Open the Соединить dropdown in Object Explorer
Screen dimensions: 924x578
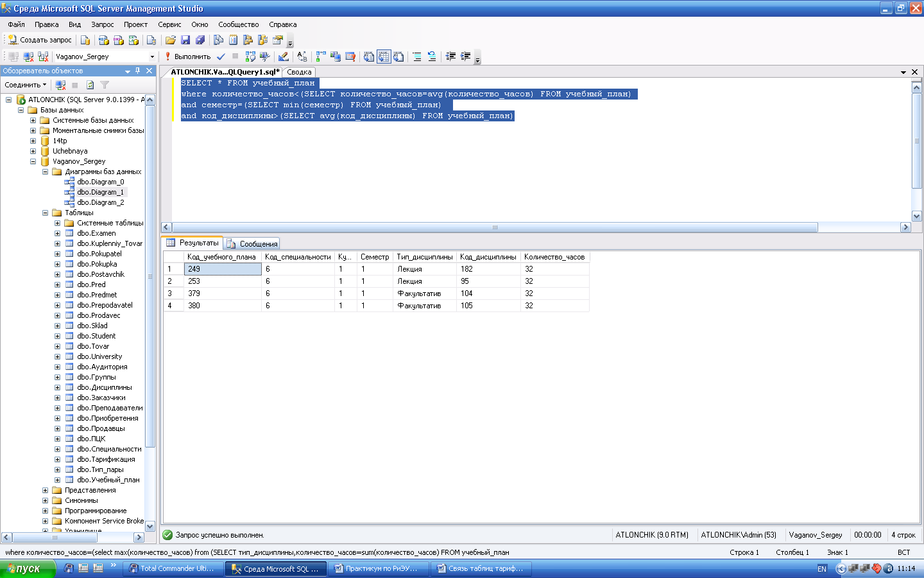[x=26, y=85]
